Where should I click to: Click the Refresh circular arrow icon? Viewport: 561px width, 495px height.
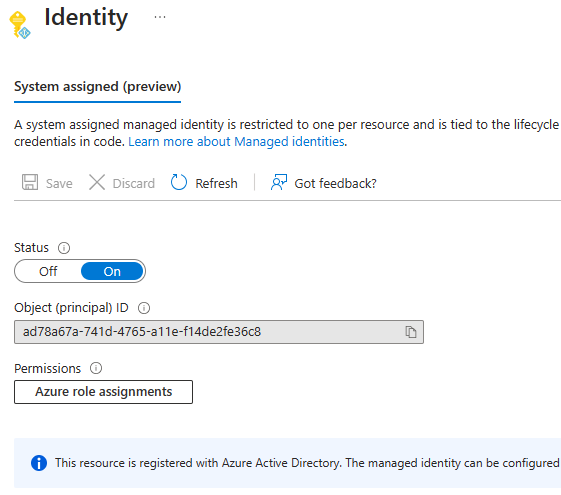point(179,182)
